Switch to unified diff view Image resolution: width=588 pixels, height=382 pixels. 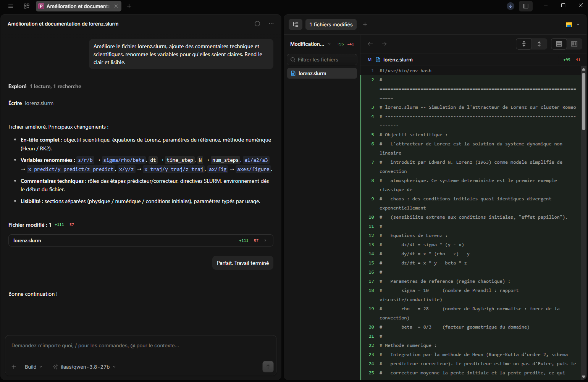[559, 44]
